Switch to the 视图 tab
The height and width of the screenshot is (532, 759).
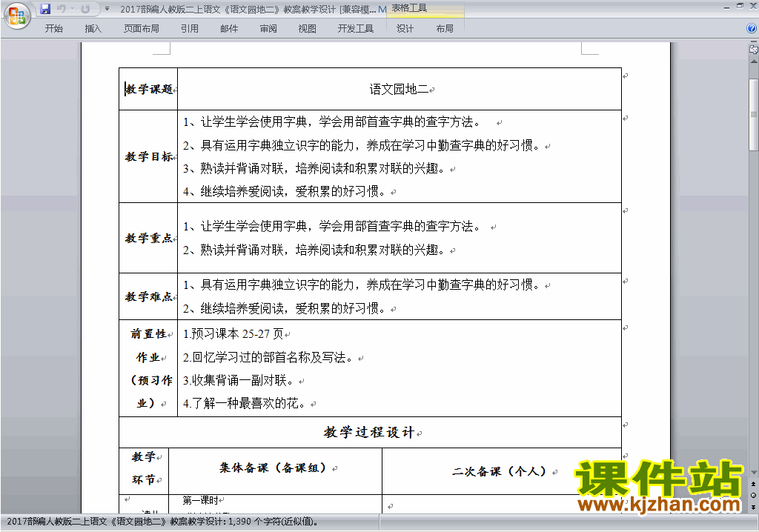(308, 29)
